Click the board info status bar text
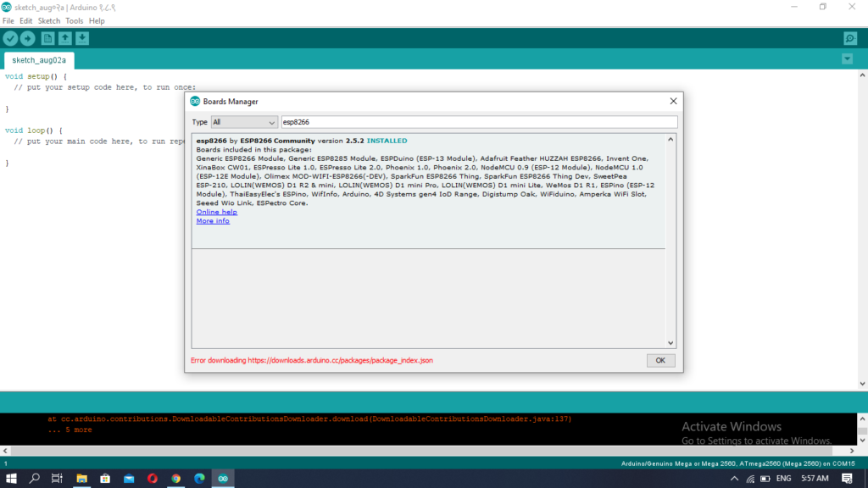This screenshot has height=488, width=868. pos(738,463)
